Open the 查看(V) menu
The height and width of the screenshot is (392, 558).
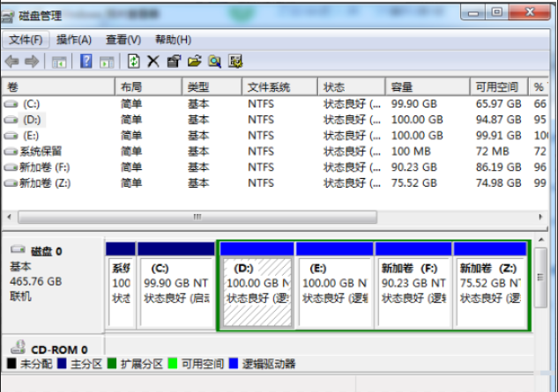point(123,40)
